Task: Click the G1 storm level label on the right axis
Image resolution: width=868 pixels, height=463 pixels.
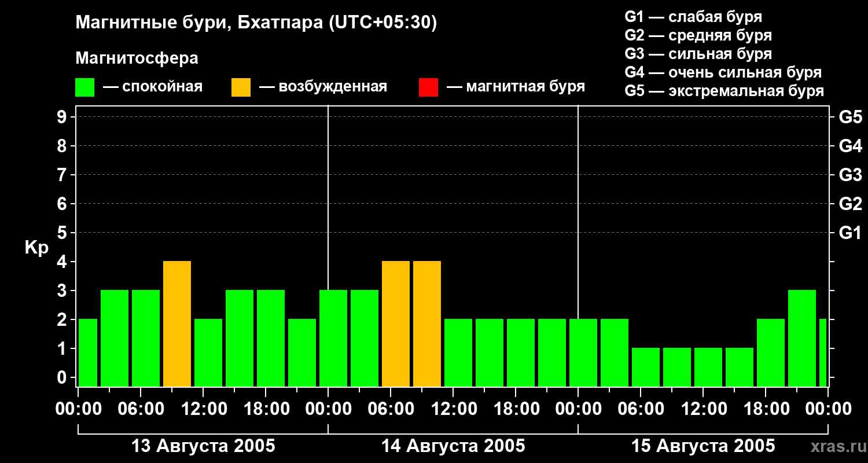Action: (850, 233)
